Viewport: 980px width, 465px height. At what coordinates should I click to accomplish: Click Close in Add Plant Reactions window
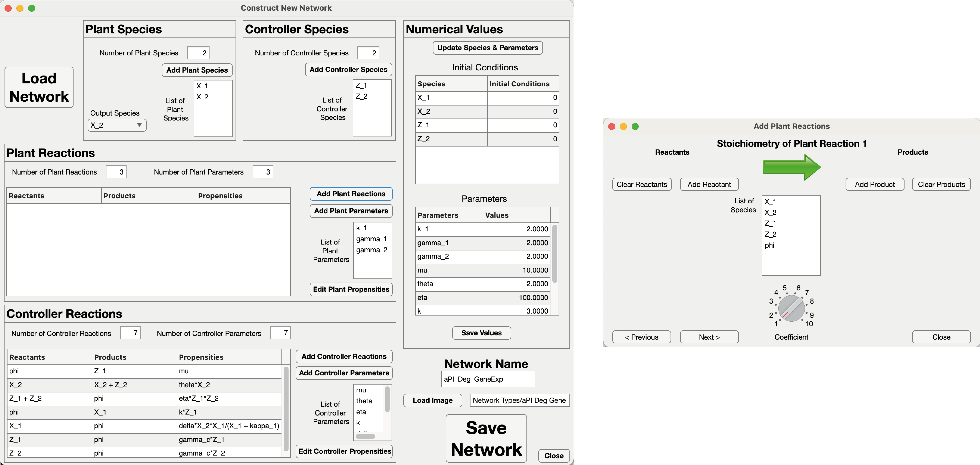[x=941, y=337]
